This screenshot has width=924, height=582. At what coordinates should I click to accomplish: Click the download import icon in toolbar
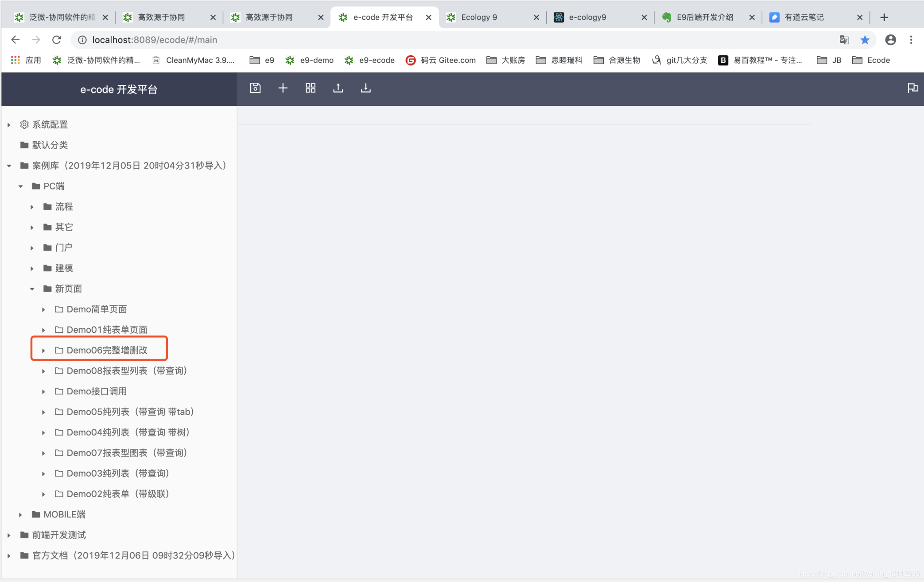365,88
